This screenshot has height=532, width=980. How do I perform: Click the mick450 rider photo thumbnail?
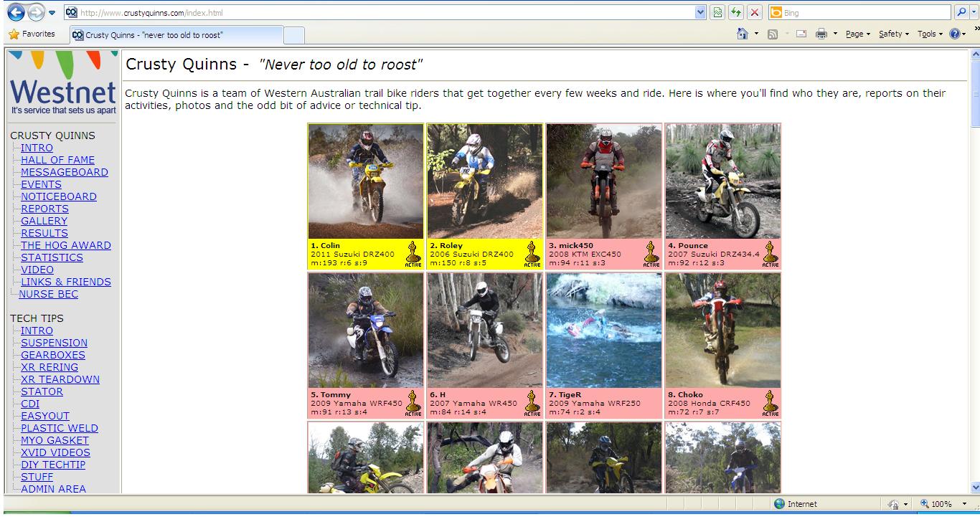[x=604, y=181]
